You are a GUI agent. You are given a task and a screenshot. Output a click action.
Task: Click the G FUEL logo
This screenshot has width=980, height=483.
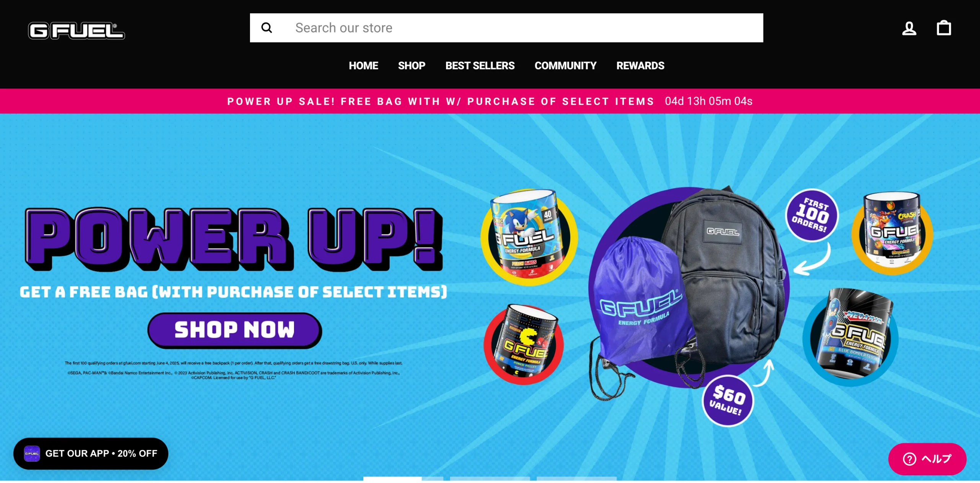[77, 31]
